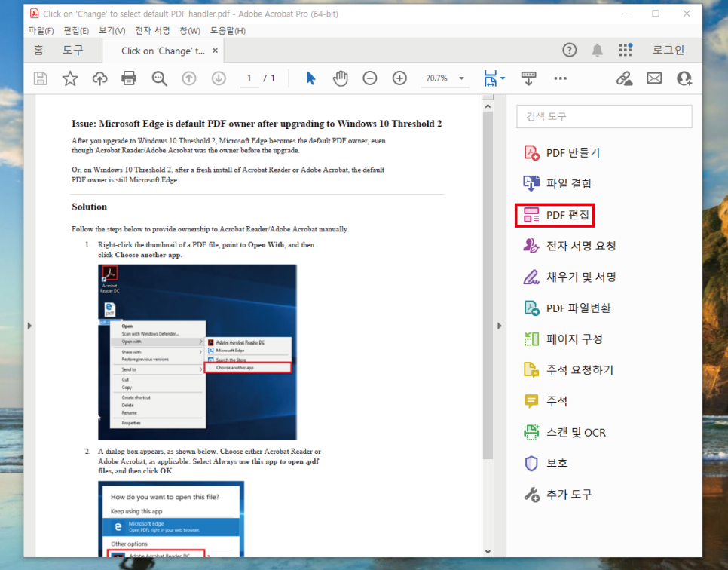Screen dimensions: 728x570
Task: Bookmark file with the star icon
Action: pyautogui.click(x=70, y=78)
